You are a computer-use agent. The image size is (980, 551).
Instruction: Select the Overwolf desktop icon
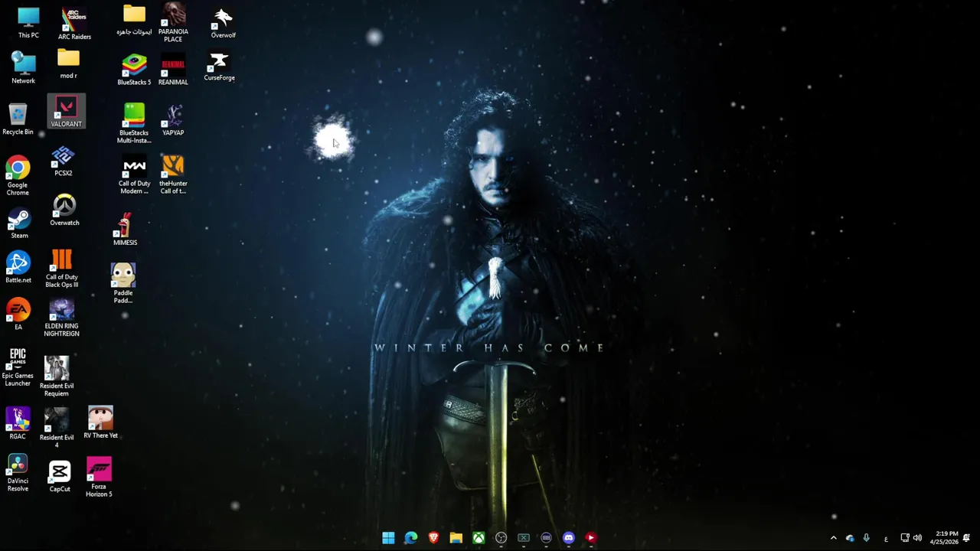(x=223, y=24)
